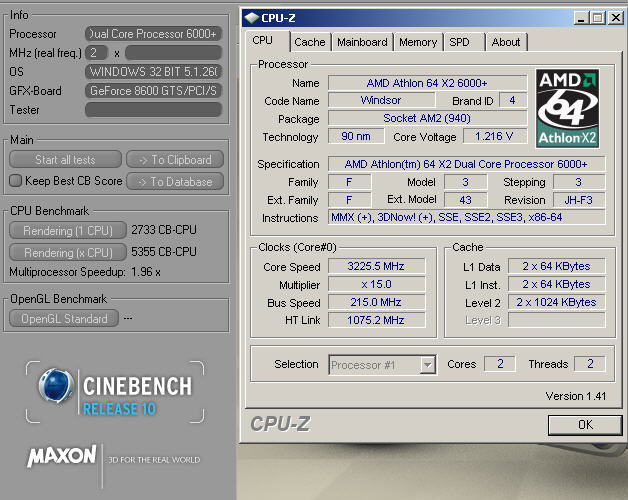Click the Multiprocessor Speedup 1.96 x text
Viewport: 628px width, 500px height.
pos(85,272)
